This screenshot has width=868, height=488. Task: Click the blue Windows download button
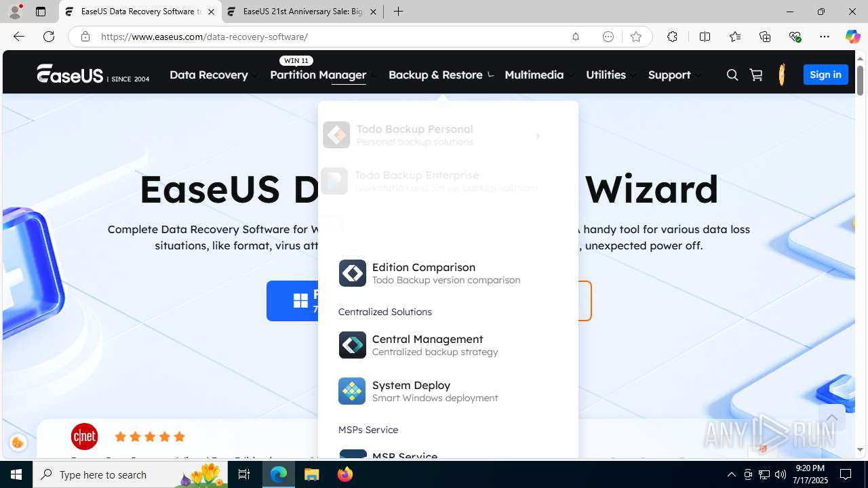pyautogui.click(x=292, y=301)
